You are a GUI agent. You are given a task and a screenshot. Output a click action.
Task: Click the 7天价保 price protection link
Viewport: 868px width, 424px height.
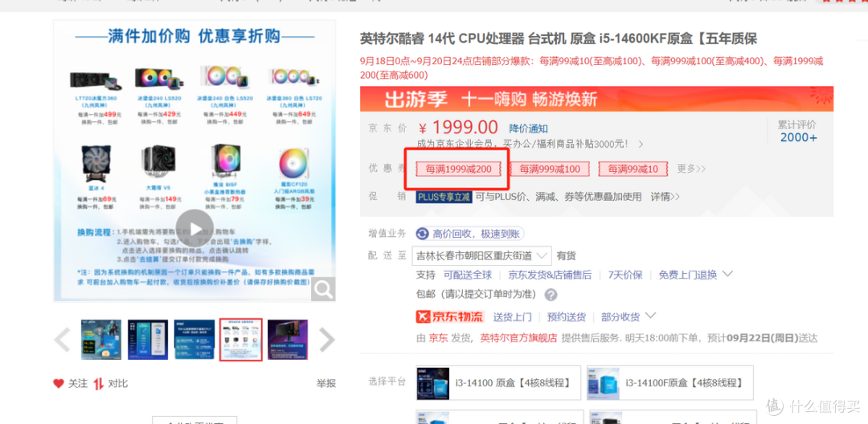point(625,275)
